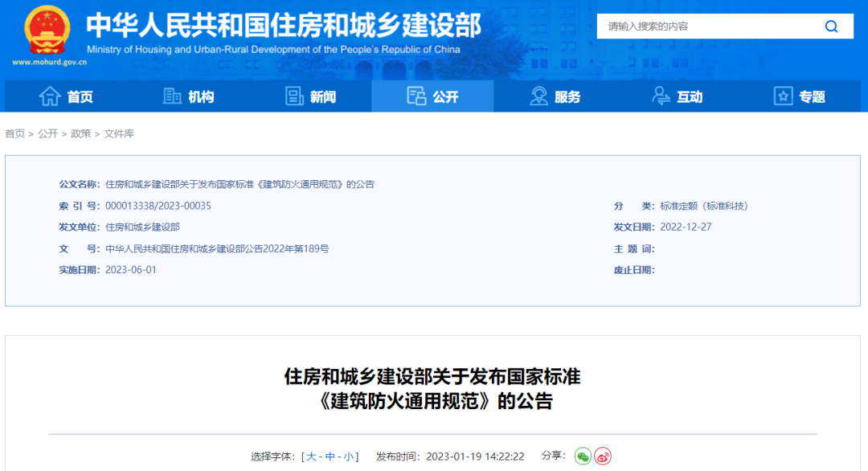The image size is (868, 471).
Task: Select 公开 in the breadcrumb trail
Action: [47, 133]
